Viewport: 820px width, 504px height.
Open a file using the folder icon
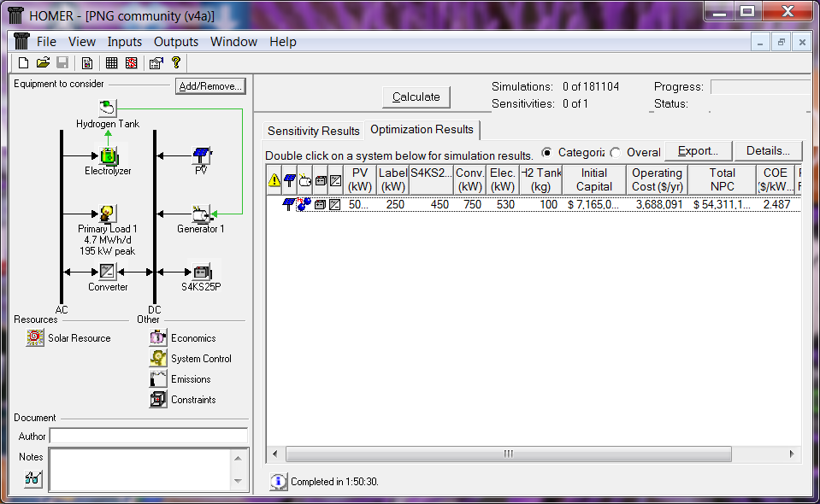[43, 63]
